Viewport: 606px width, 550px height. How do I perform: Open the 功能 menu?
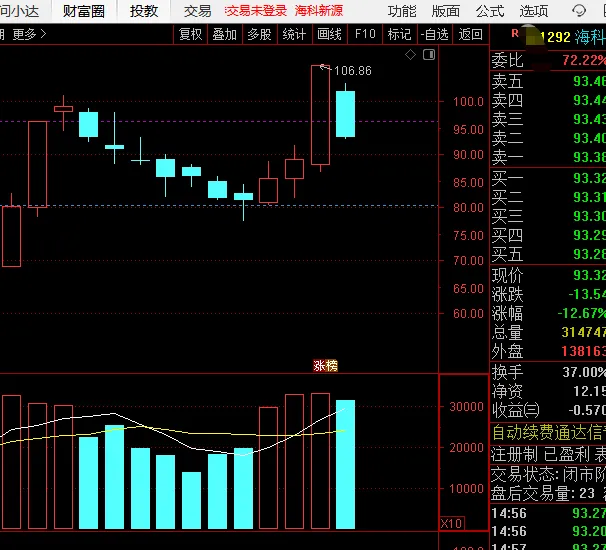pyautogui.click(x=402, y=11)
